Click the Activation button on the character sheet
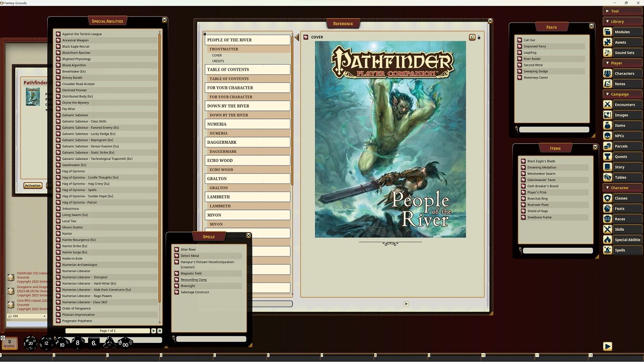 pos(32,185)
